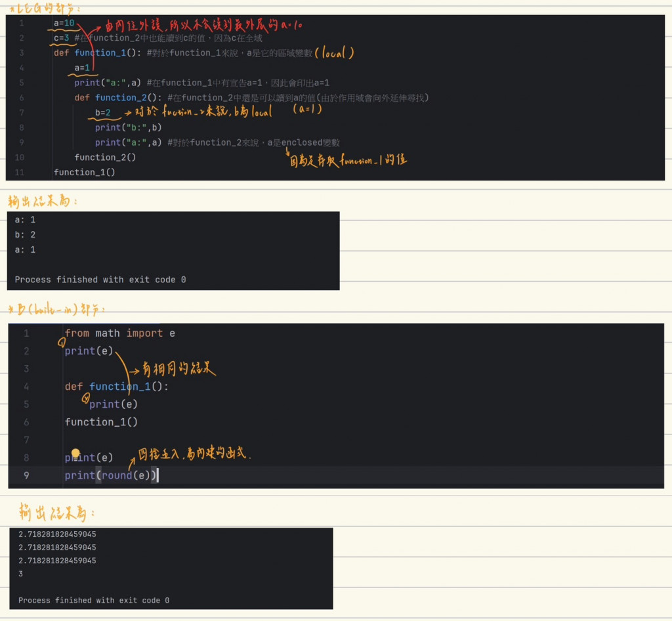The image size is (672, 621).
Task: Click the a=1 assignment on line 4
Action: (x=82, y=68)
